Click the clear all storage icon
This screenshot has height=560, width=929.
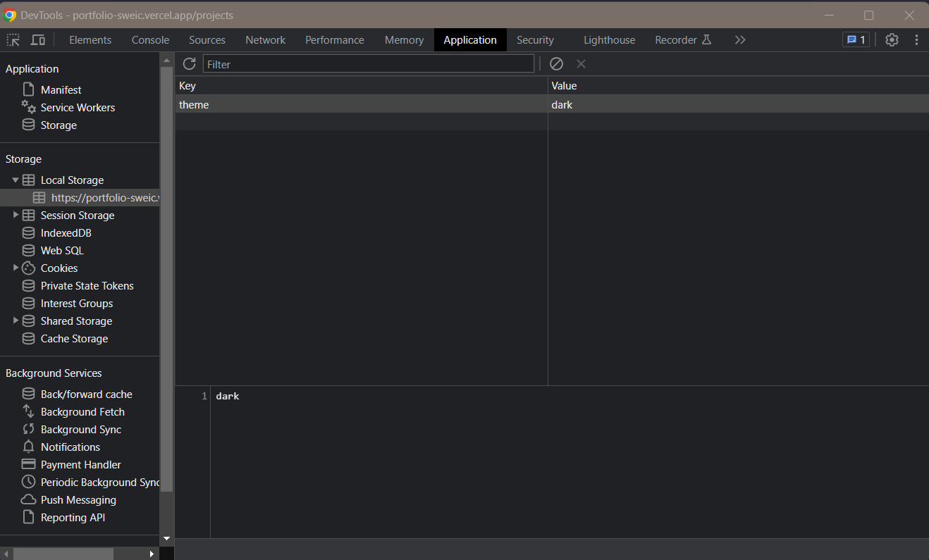(x=556, y=64)
